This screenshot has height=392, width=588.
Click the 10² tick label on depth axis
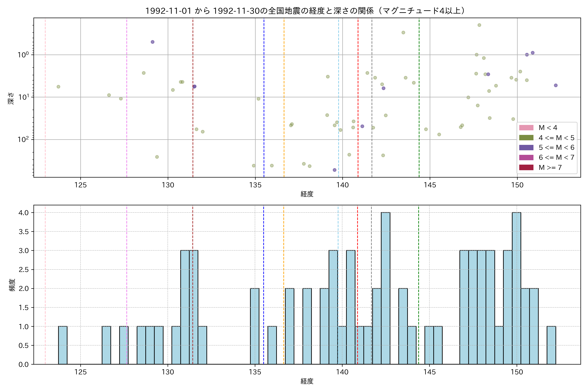point(23,139)
